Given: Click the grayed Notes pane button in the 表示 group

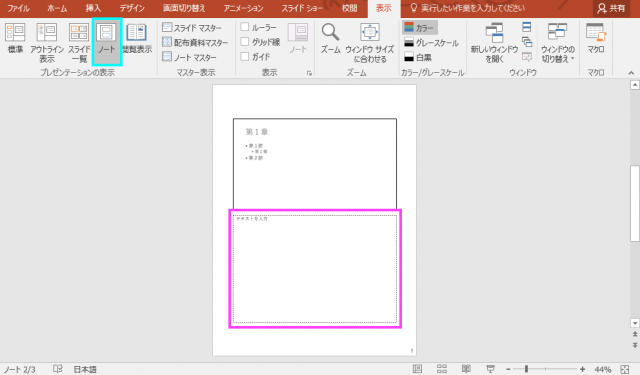Looking at the screenshot, I should coord(298,39).
